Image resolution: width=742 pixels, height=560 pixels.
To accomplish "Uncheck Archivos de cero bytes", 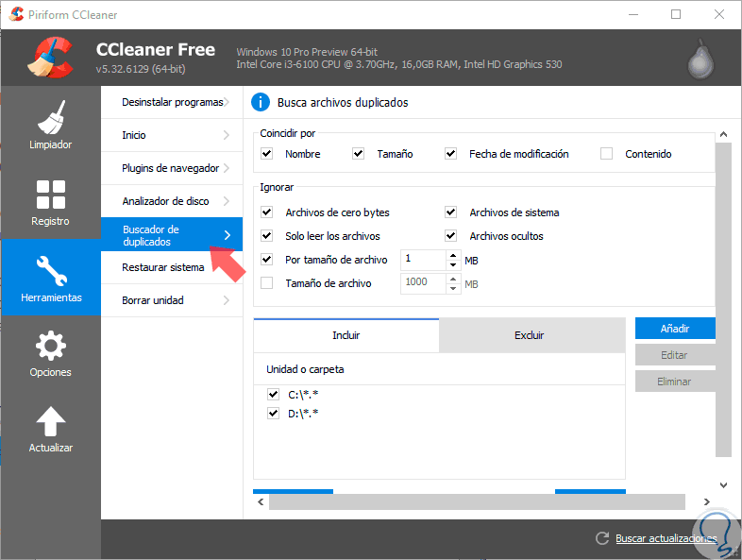I will point(267,212).
